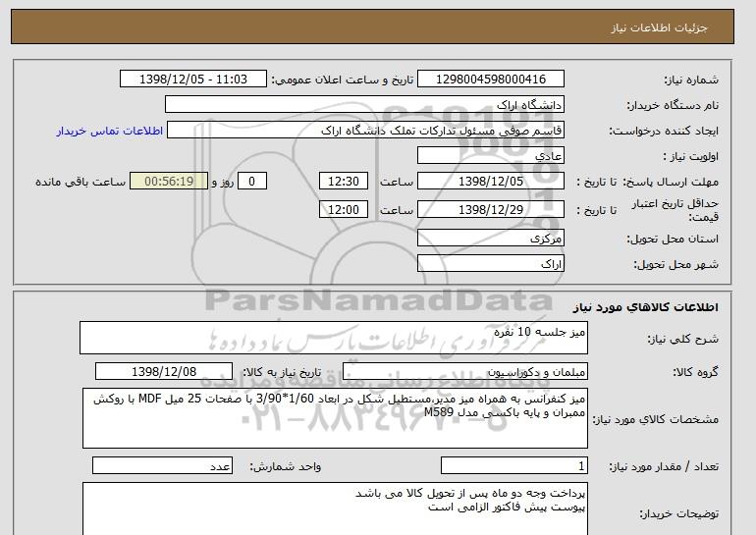Click the label استان محل تحویل

point(673,239)
